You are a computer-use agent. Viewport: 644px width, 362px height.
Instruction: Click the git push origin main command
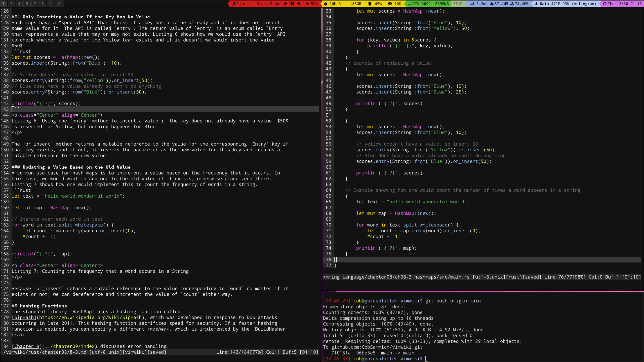pos(453,301)
